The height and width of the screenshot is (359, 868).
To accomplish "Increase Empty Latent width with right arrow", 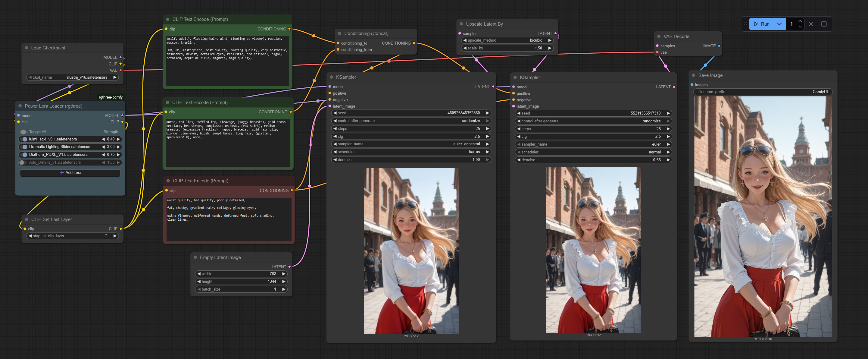I will (x=284, y=274).
